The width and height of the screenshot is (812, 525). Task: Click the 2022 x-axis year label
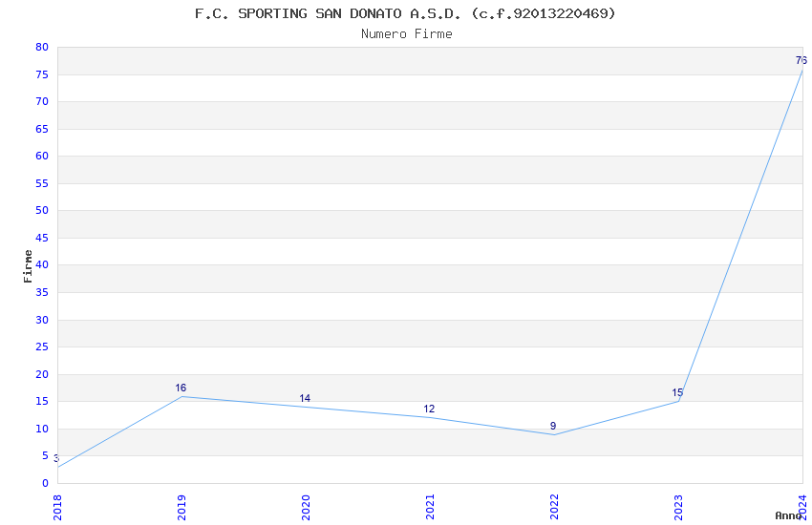(554, 507)
